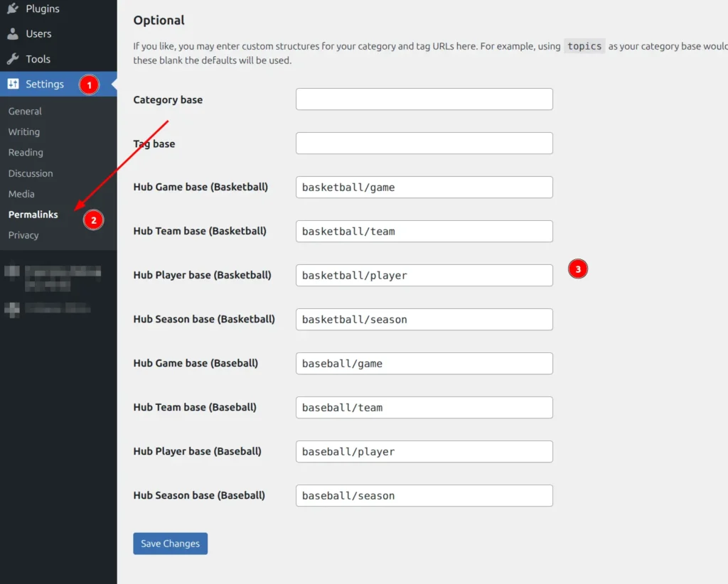The image size is (728, 584).
Task: Click the Hub Game base (Basketball) label
Action: (x=200, y=187)
